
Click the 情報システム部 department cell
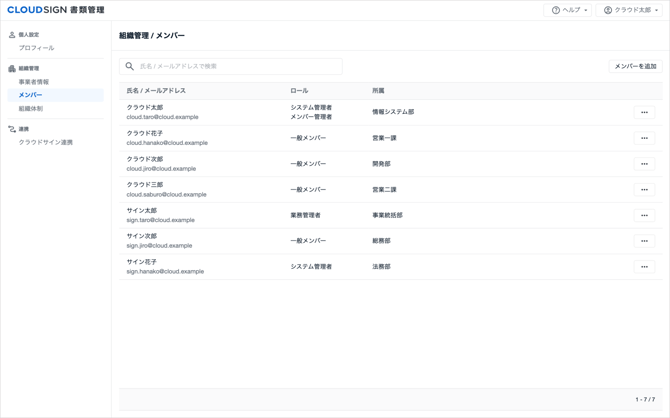tap(393, 112)
